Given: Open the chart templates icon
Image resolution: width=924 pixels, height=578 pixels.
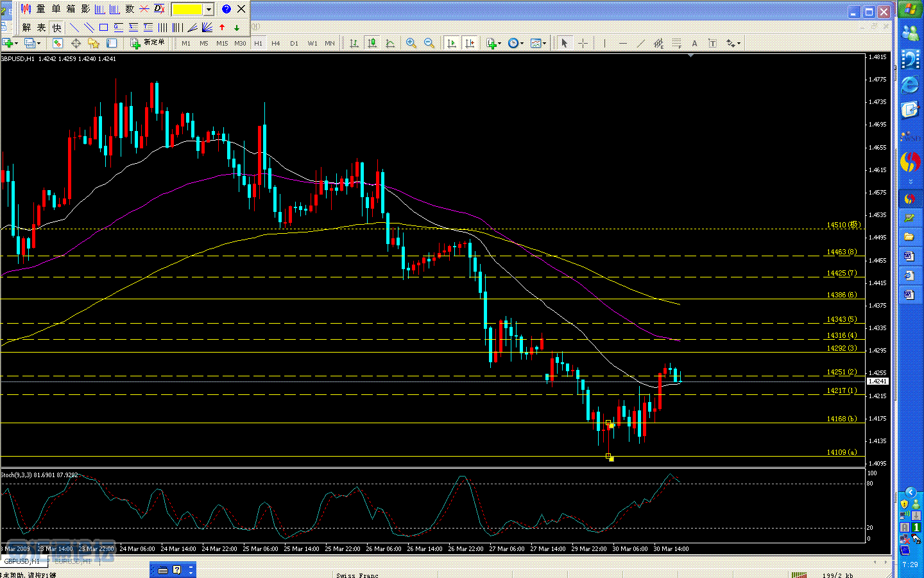Looking at the screenshot, I should point(535,43).
